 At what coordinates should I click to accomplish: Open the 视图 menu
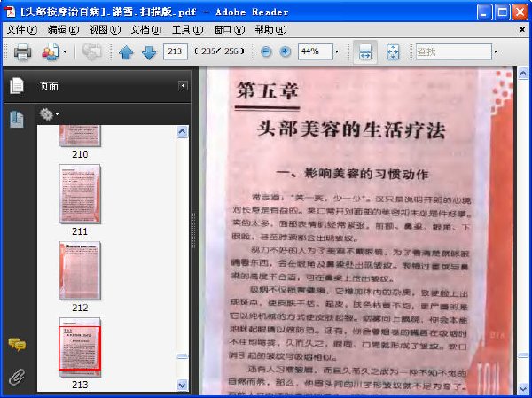click(105, 30)
